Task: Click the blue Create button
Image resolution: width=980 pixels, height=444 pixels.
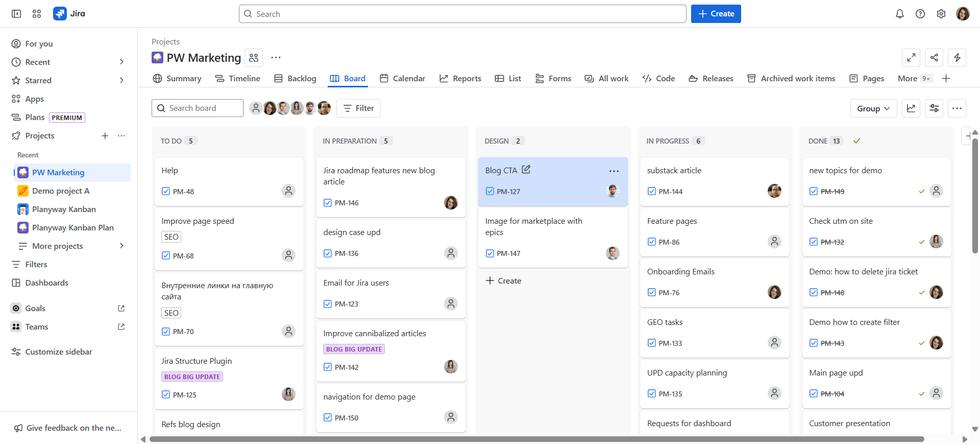Action: click(x=716, y=14)
